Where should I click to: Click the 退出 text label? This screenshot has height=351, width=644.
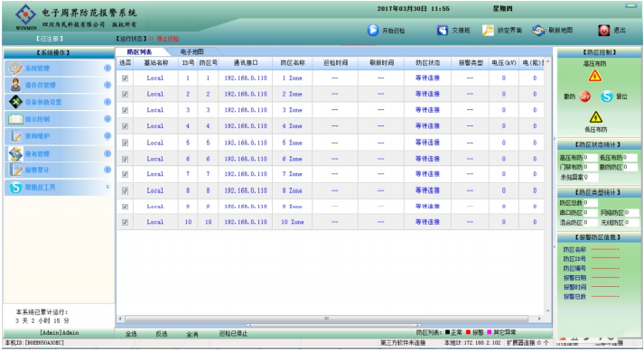click(x=620, y=31)
